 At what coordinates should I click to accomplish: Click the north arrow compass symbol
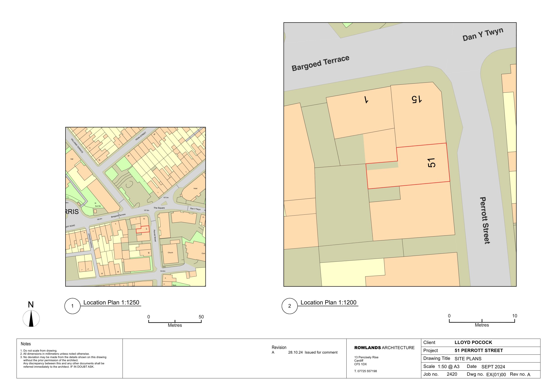[x=31, y=318]
